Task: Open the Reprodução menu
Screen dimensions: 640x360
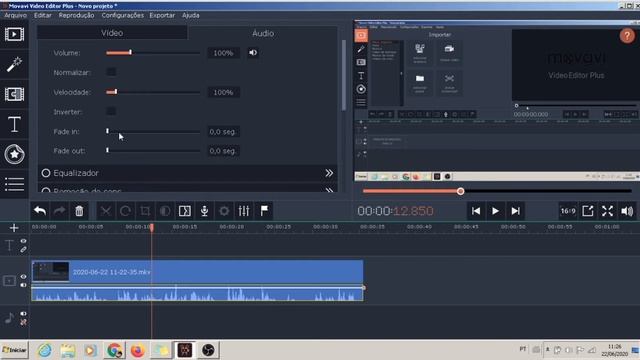Action: [76, 15]
